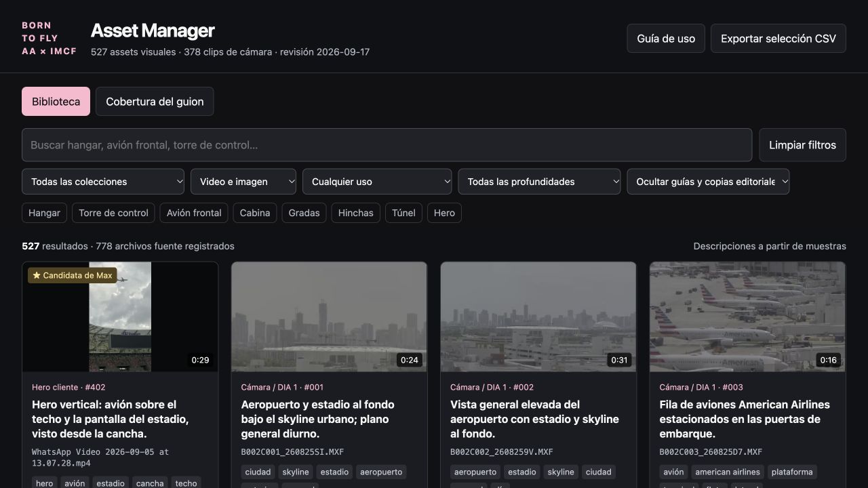Open the Cobertura del guion tab
The width and height of the screenshot is (868, 488).
(x=155, y=102)
